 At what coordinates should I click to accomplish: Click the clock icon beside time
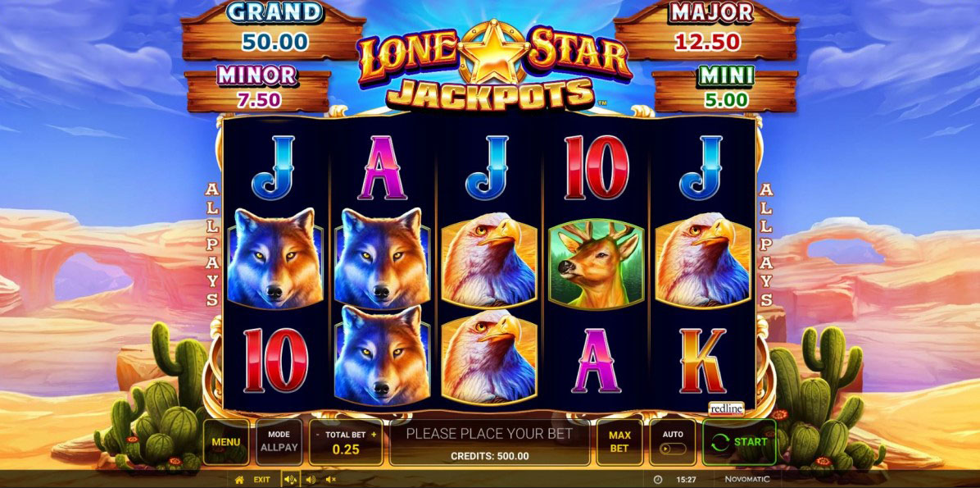click(657, 480)
